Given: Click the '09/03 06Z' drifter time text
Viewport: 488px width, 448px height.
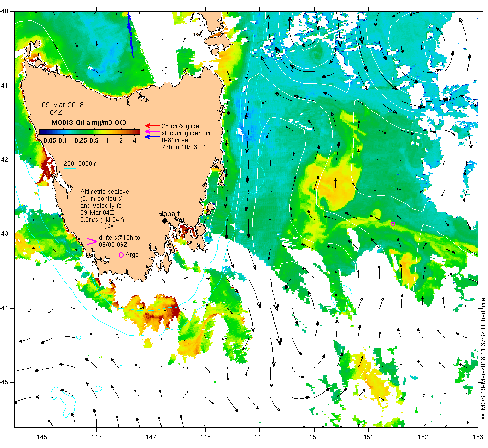Looking at the screenshot, I should click(x=113, y=245).
